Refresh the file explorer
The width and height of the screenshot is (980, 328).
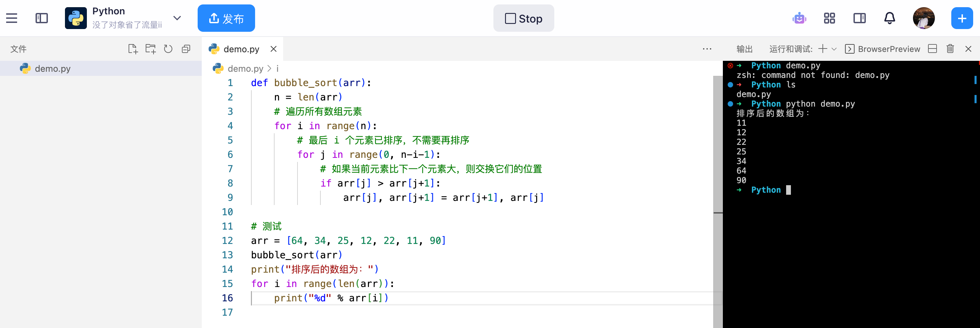(x=168, y=49)
